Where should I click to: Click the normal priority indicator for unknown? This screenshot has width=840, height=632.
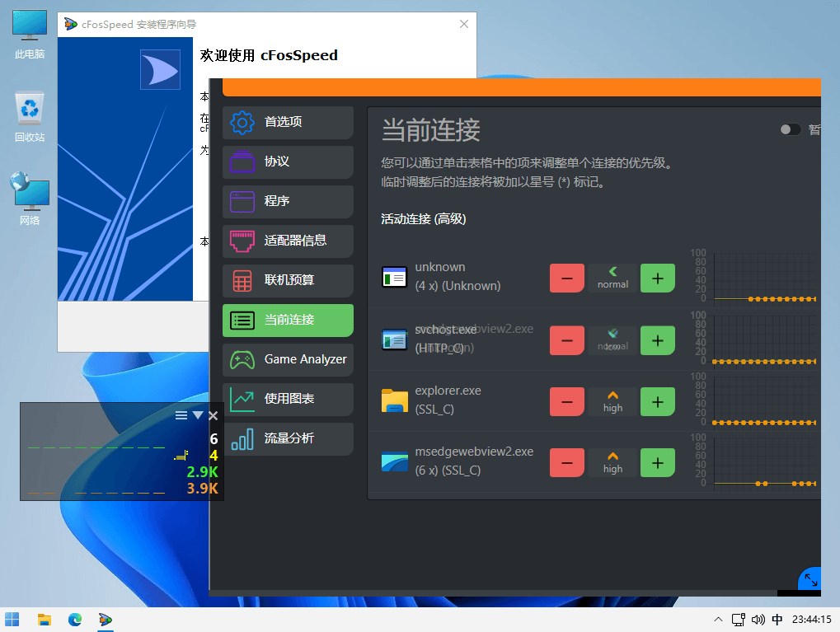click(x=612, y=279)
